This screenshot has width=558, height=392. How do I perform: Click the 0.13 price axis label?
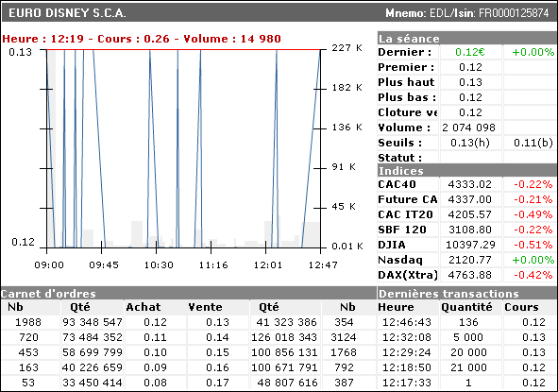coord(20,52)
